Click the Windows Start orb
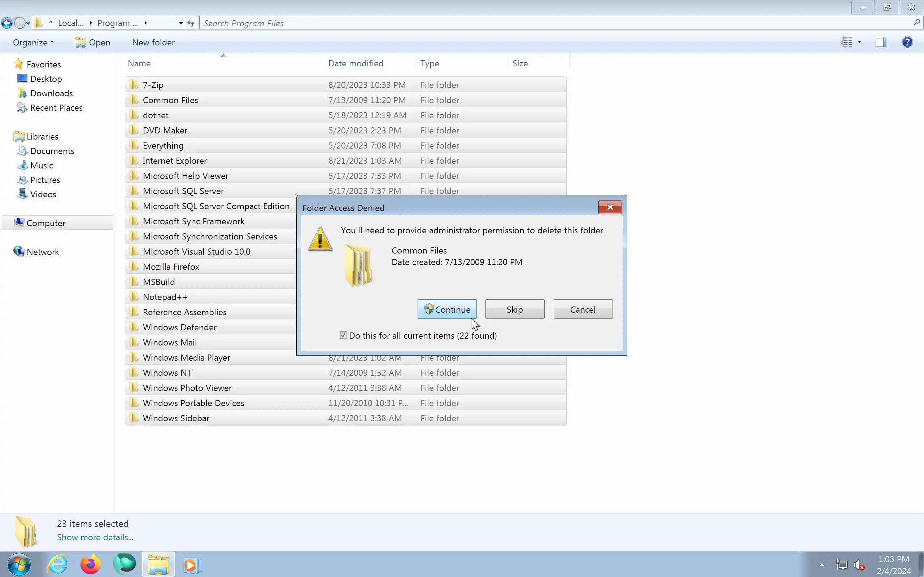This screenshot has height=577, width=924. [19, 564]
